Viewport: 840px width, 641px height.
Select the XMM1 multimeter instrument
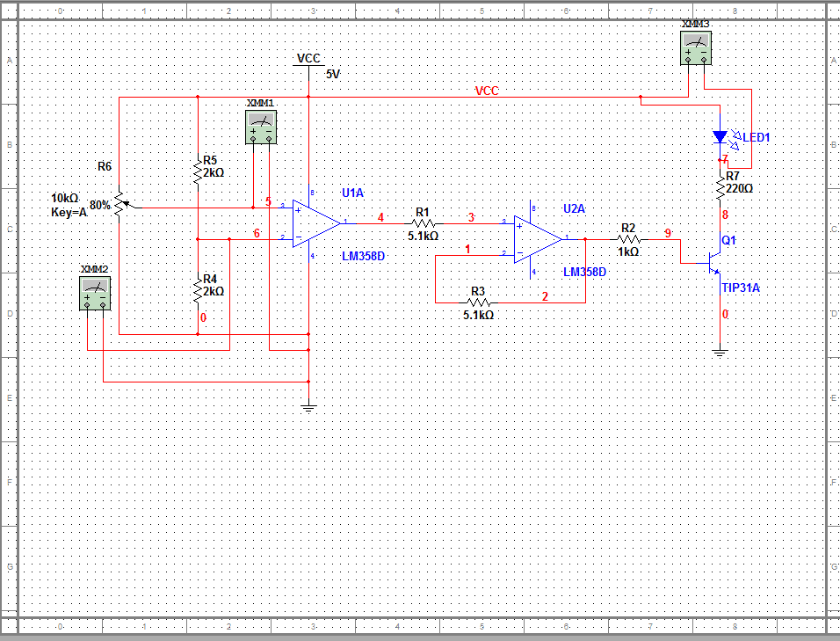tap(259, 127)
